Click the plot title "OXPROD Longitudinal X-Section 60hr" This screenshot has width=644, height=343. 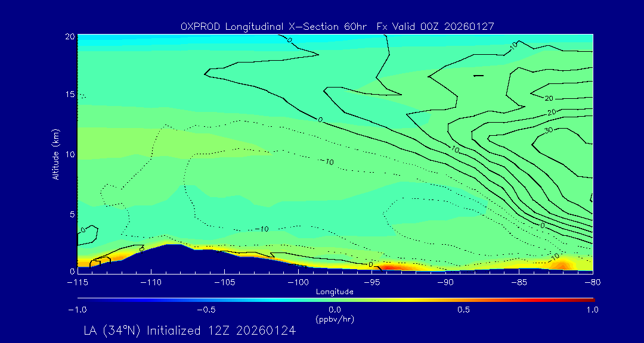275,27
